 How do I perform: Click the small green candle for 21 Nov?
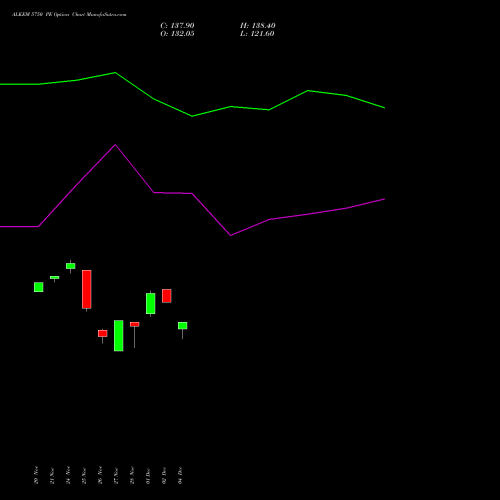click(x=55, y=277)
